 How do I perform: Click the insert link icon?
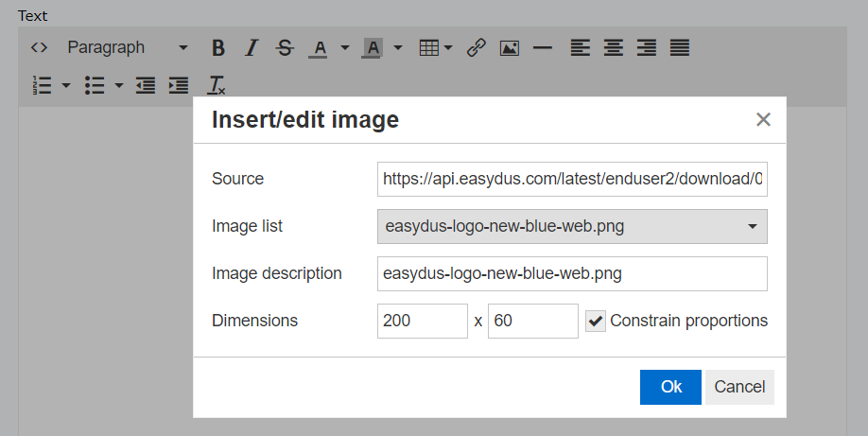tap(476, 48)
